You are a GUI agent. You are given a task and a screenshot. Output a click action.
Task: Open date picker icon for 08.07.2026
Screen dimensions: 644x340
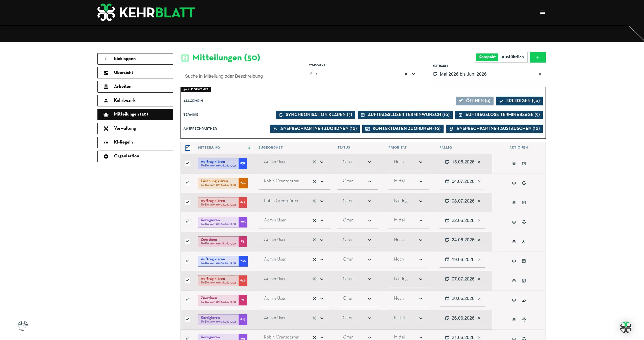[x=447, y=201]
